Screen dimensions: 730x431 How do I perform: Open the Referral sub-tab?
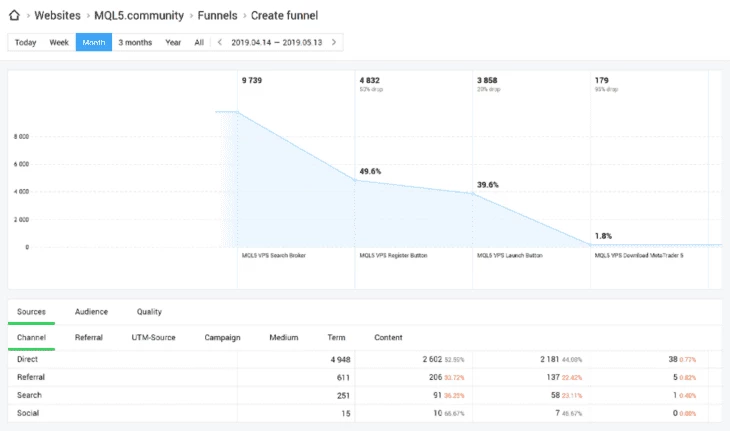click(x=88, y=337)
